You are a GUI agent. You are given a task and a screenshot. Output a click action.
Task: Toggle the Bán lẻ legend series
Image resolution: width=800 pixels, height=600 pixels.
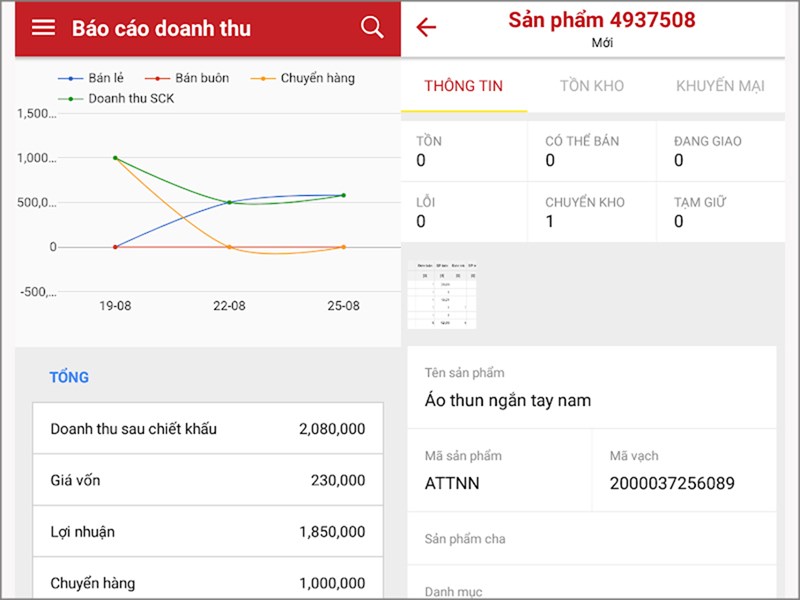[91, 78]
